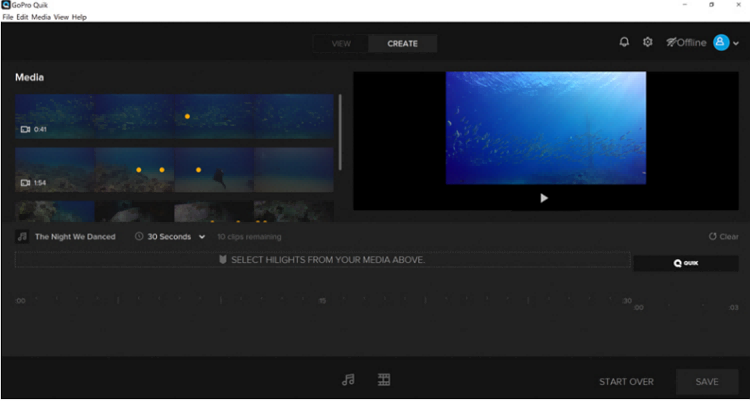Open the Media menu

coord(41,17)
